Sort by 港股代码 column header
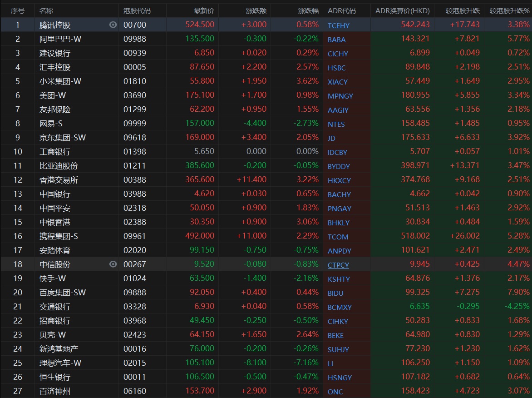Screen dimensions: 532x398 click(x=137, y=10)
